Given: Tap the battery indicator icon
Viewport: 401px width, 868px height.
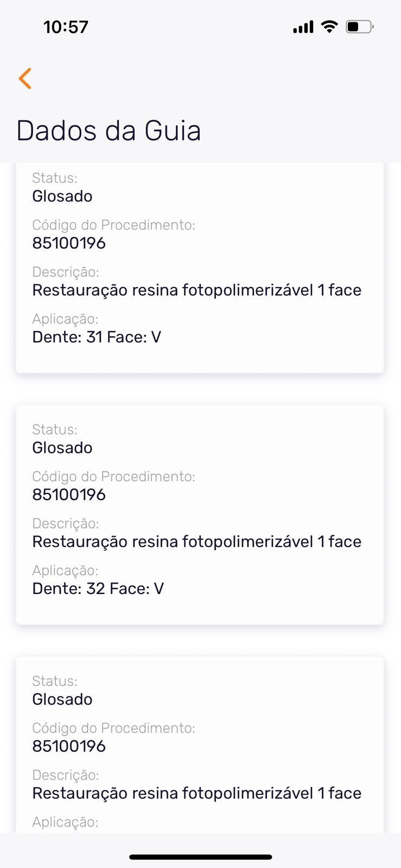Looking at the screenshot, I should pyautogui.click(x=359, y=27).
